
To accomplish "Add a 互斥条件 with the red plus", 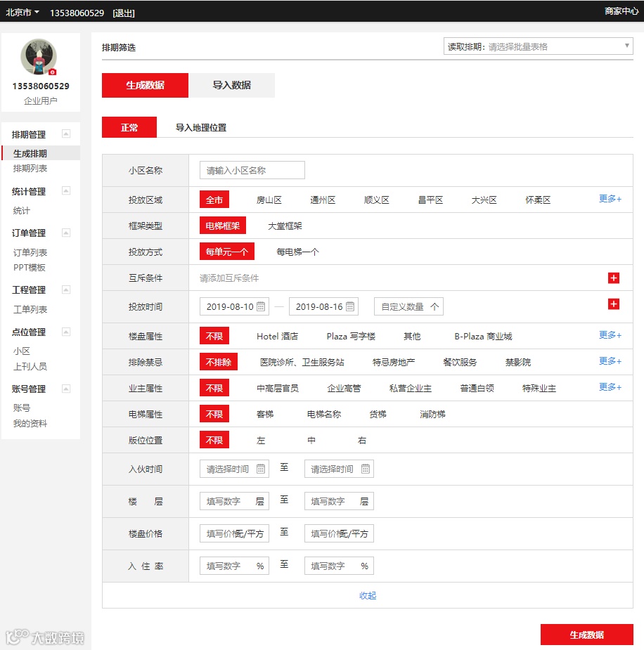I will click(x=613, y=278).
